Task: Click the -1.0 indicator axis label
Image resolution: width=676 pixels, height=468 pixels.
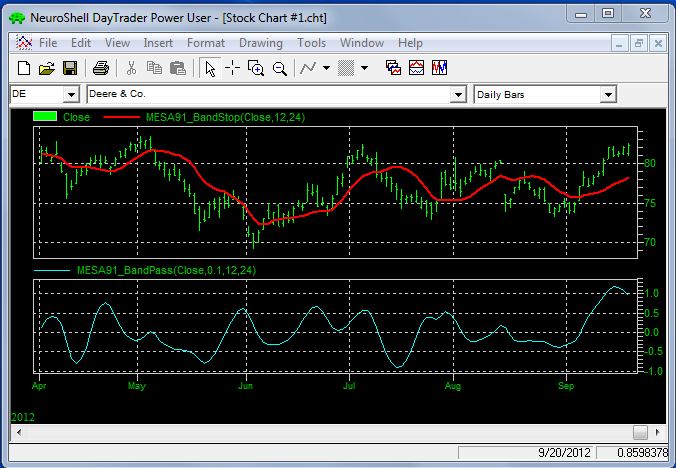Action: (x=652, y=371)
